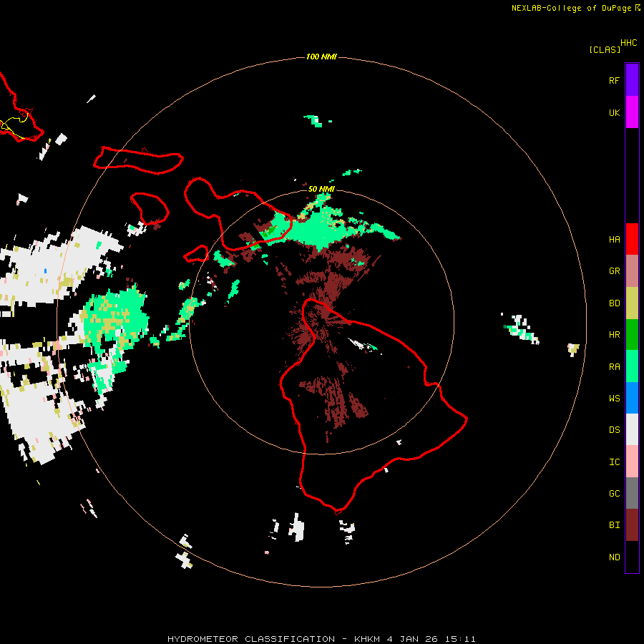Click the 100 NMI range ring label
This screenshot has width=644, height=644.
(x=321, y=57)
